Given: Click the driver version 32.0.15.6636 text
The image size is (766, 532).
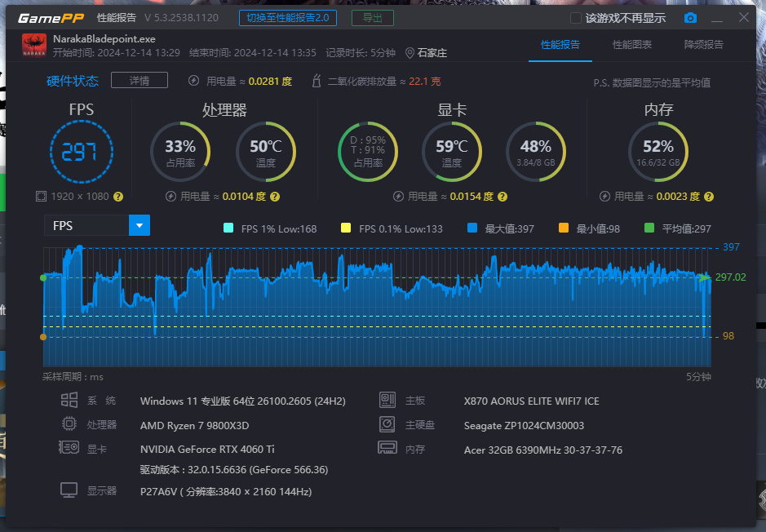Looking at the screenshot, I should 234,470.
